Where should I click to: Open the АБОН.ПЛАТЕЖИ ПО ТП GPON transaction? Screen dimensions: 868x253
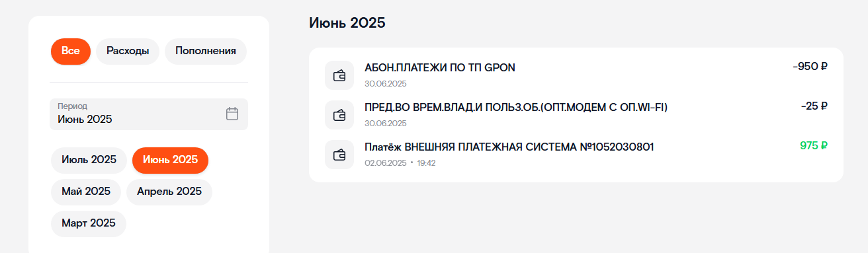(x=576, y=75)
